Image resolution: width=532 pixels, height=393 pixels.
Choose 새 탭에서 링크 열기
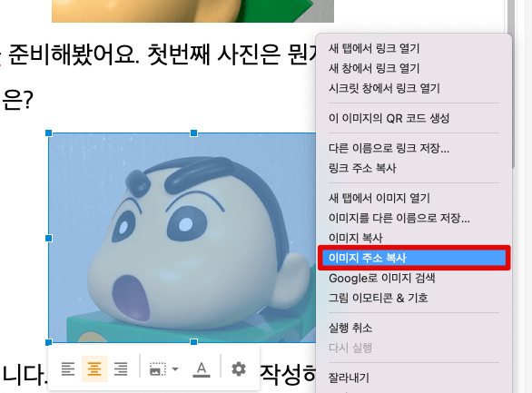[x=374, y=48]
